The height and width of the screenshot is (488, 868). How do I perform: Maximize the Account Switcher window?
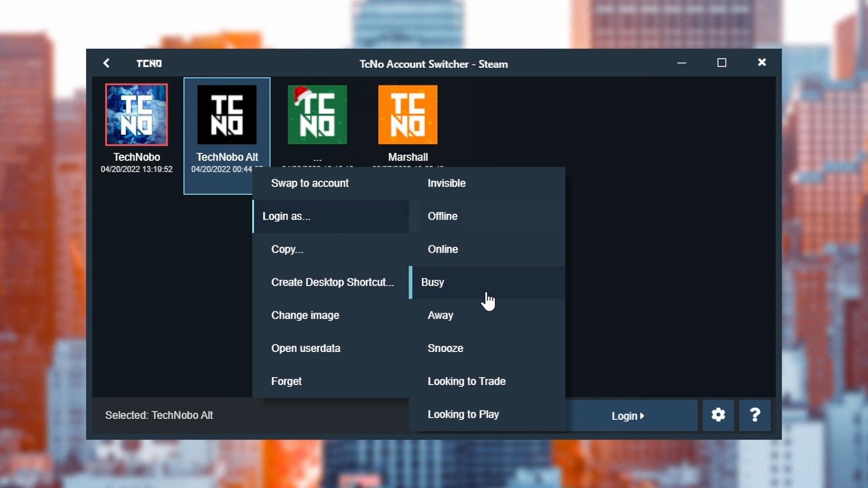click(x=722, y=63)
